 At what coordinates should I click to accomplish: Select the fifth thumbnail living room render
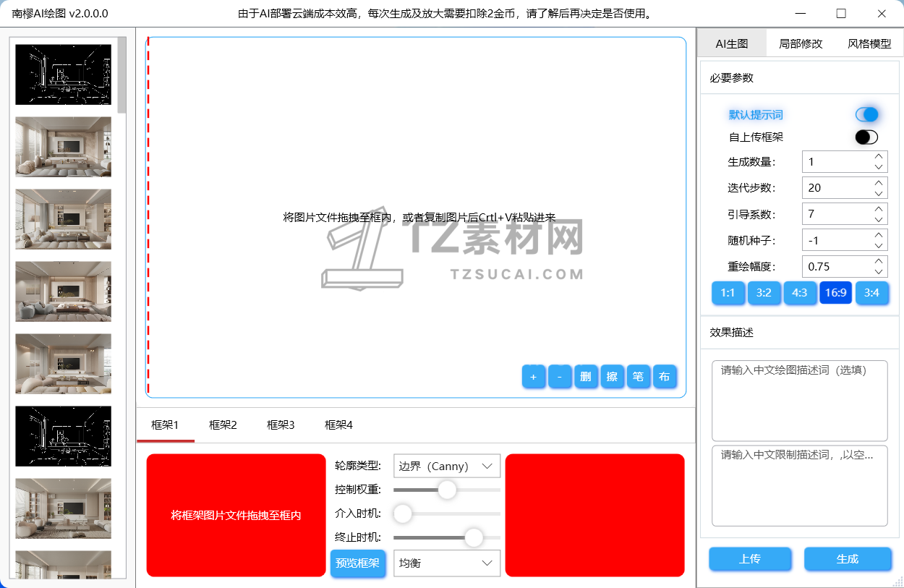point(64,364)
